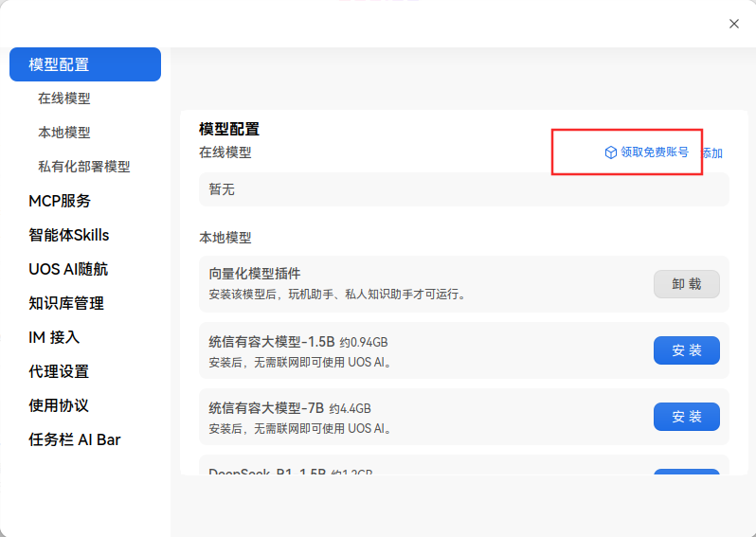This screenshot has height=537, width=756.
Task: View the 使用协议 section
Action: click(59, 405)
